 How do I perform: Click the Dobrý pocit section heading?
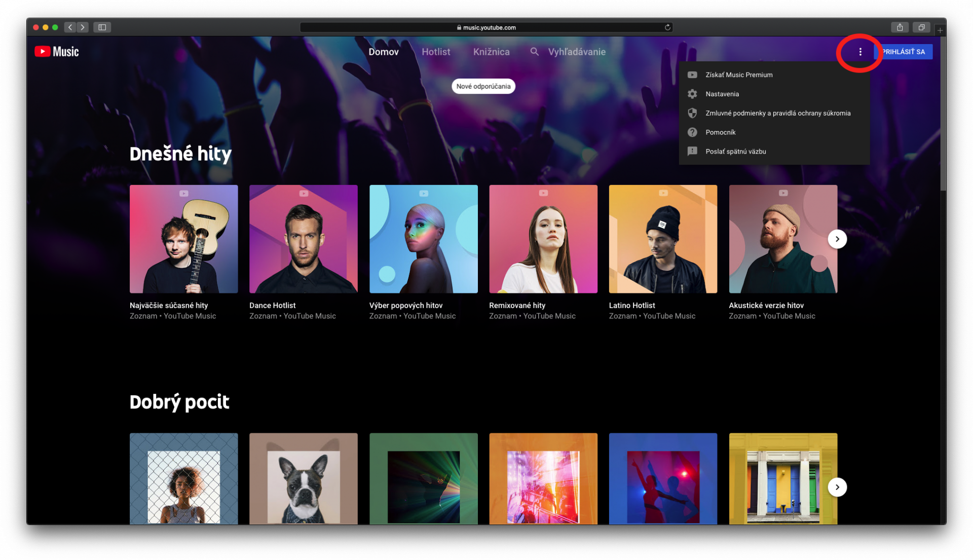tap(179, 402)
